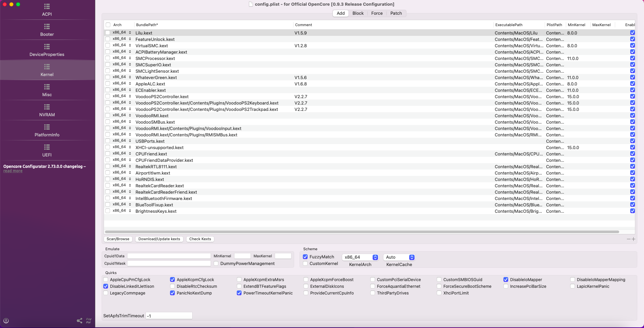Viewport: 644px width, 328px height.
Task: Disable the Enabled checkbox for Lilu.kext
Action: pos(632,33)
